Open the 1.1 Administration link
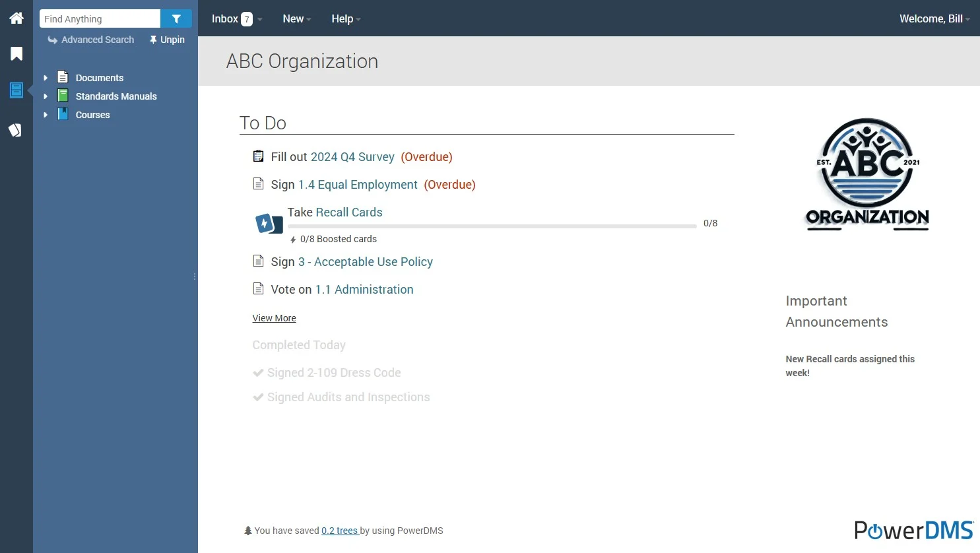This screenshot has width=980, height=553. (364, 289)
